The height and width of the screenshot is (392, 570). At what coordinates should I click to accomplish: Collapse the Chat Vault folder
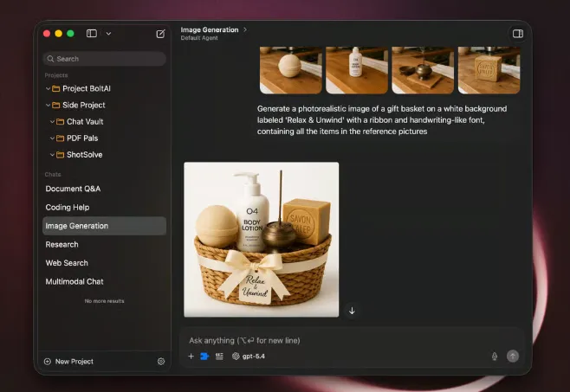point(52,122)
